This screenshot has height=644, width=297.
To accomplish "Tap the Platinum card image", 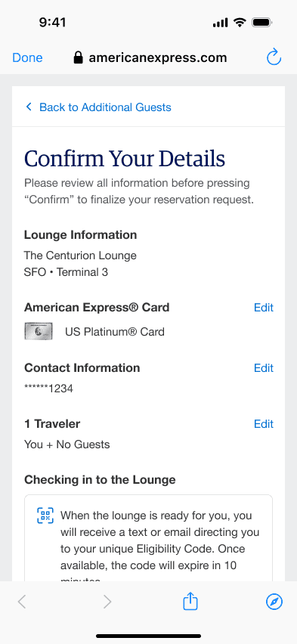I will [39, 331].
